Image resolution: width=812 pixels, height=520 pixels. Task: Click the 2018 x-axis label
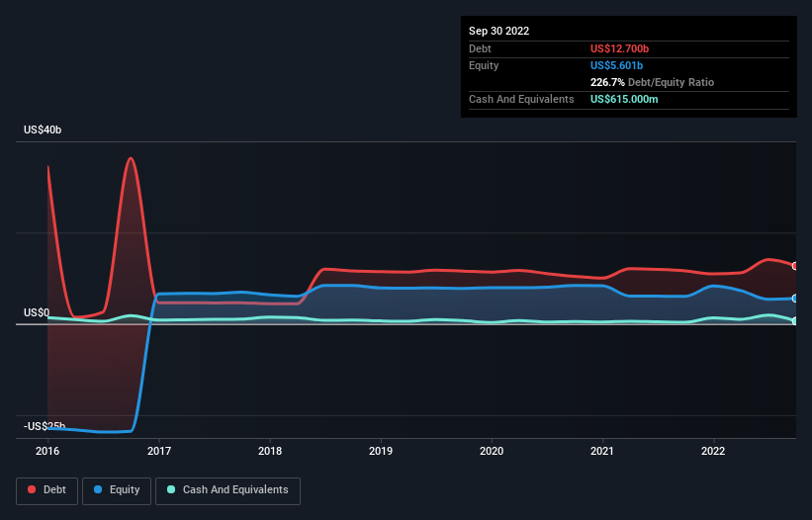click(x=270, y=451)
